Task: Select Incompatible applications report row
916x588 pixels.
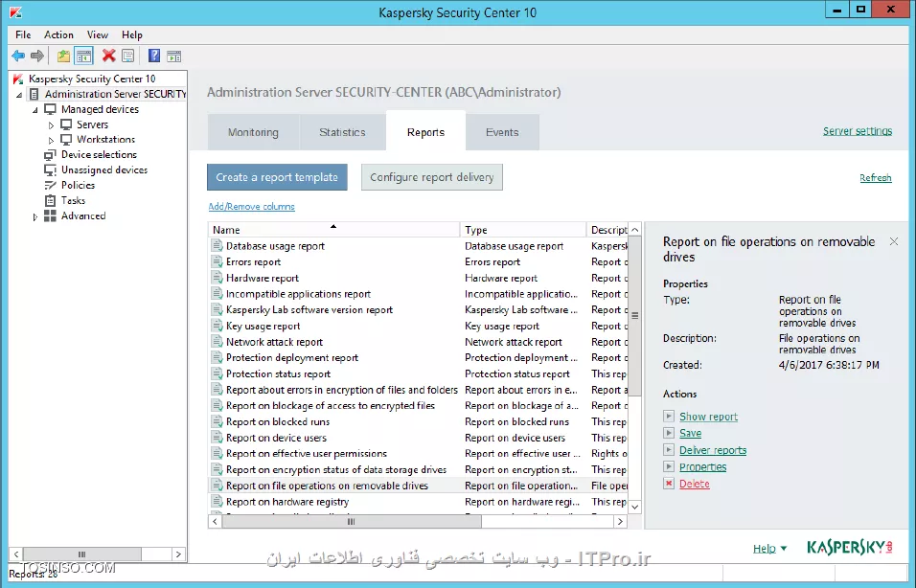Action: click(x=418, y=294)
